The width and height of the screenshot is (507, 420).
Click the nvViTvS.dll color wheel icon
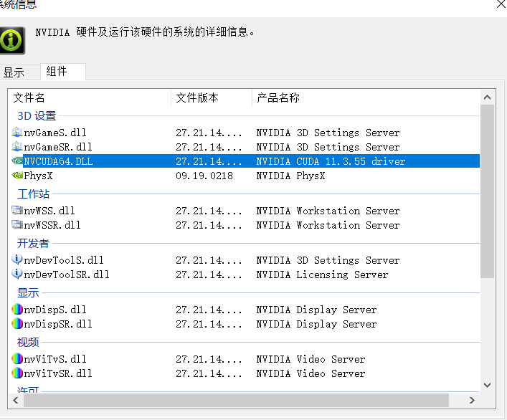point(16,358)
